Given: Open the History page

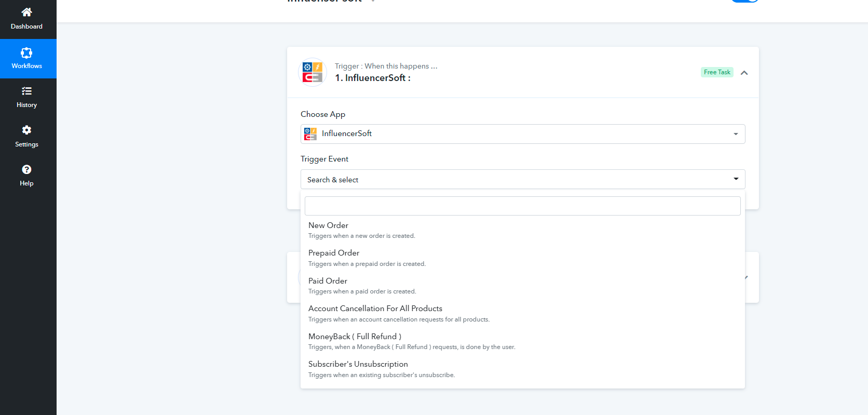Looking at the screenshot, I should tap(27, 98).
